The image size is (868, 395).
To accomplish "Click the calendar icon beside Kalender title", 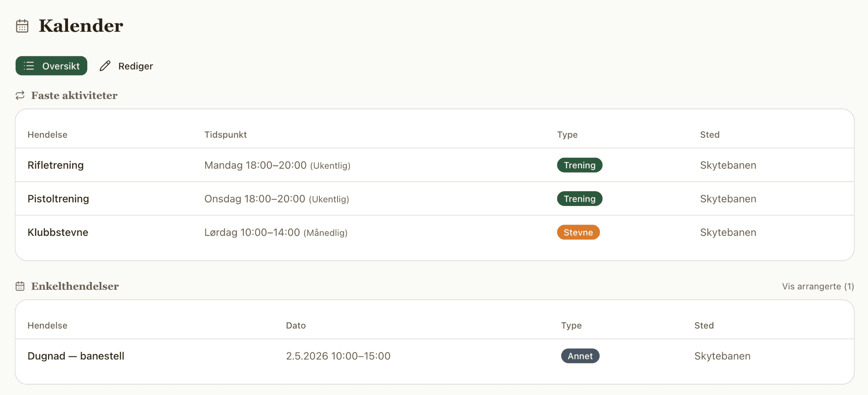I will pos(22,26).
